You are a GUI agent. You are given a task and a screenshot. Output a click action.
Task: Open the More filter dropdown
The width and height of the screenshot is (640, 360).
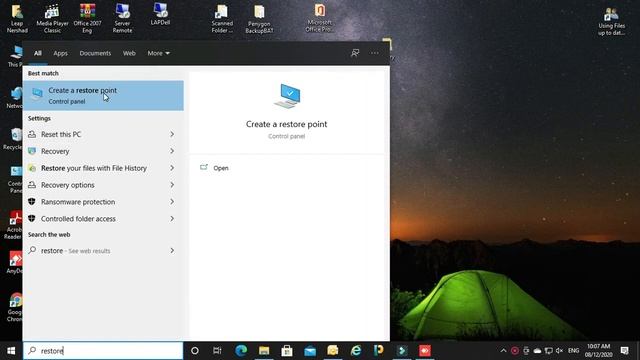click(158, 53)
